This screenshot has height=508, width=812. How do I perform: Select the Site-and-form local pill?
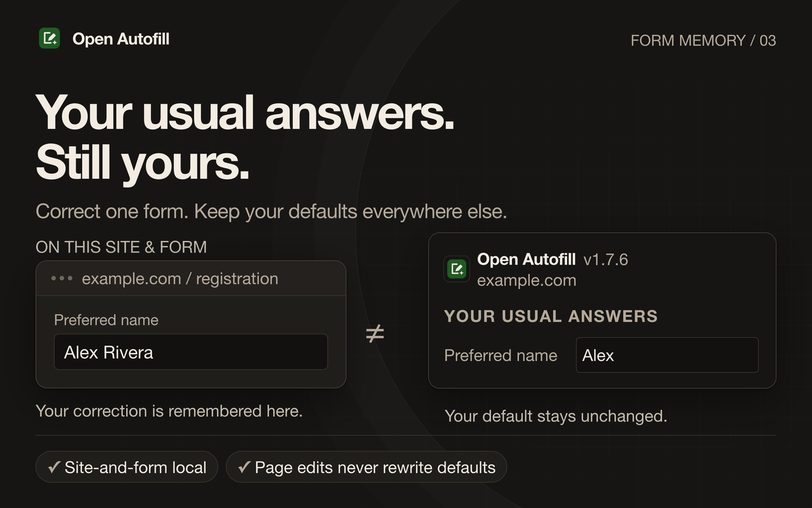pyautogui.click(x=127, y=467)
